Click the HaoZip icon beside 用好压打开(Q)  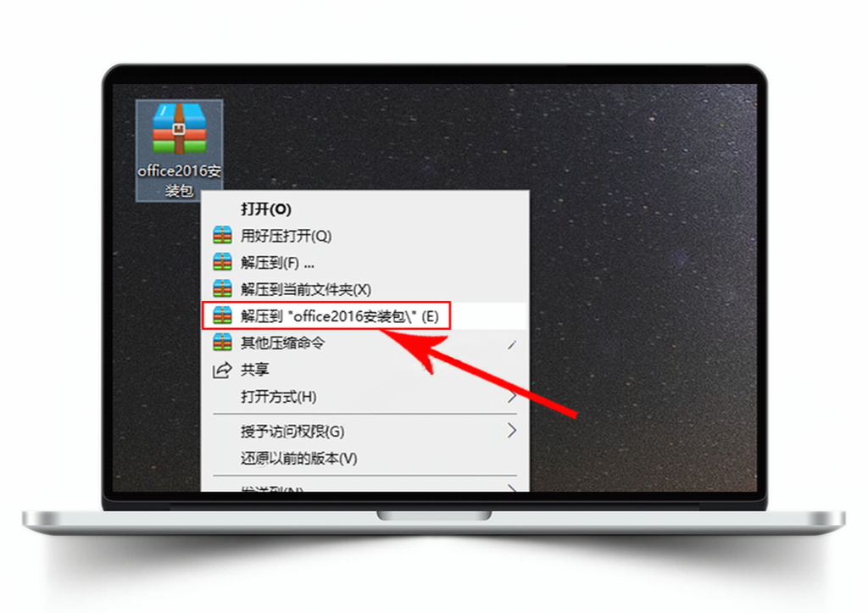(x=223, y=236)
